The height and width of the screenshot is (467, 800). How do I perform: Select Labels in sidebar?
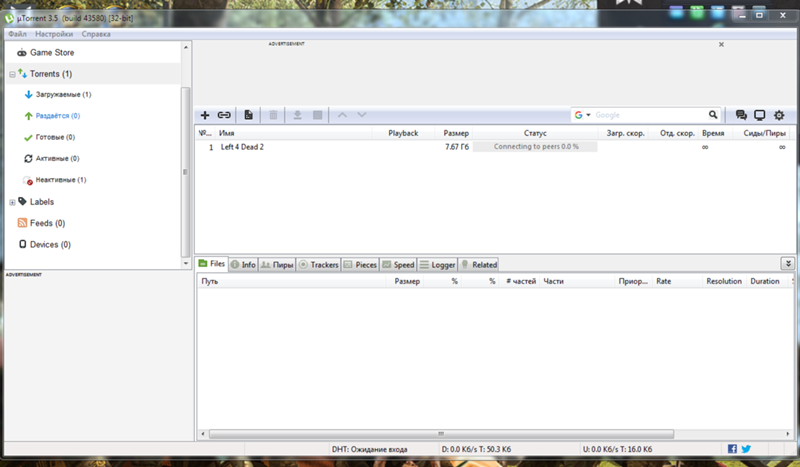pyautogui.click(x=41, y=202)
